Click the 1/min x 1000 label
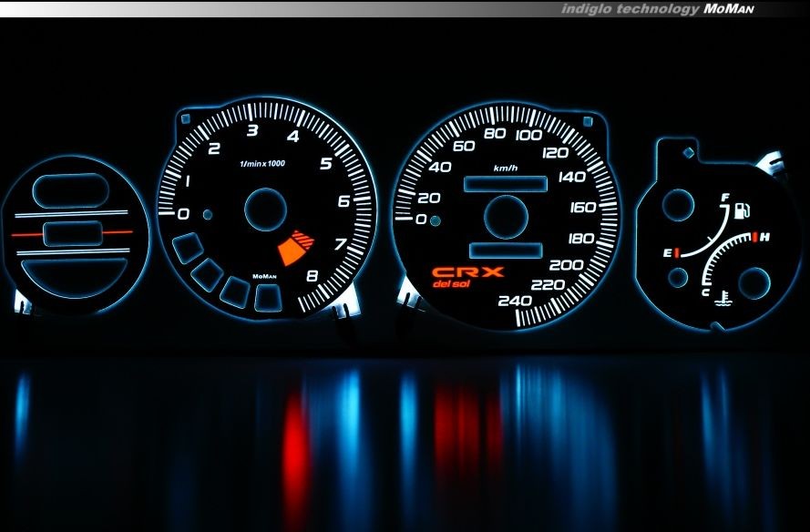 [261, 163]
